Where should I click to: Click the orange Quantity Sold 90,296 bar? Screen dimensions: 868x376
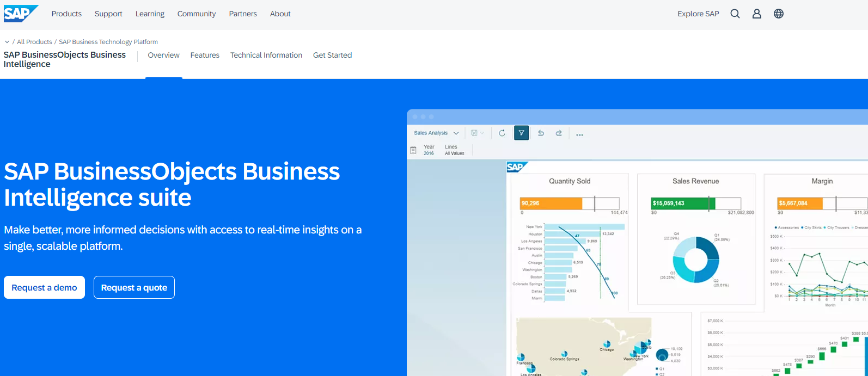(551, 203)
